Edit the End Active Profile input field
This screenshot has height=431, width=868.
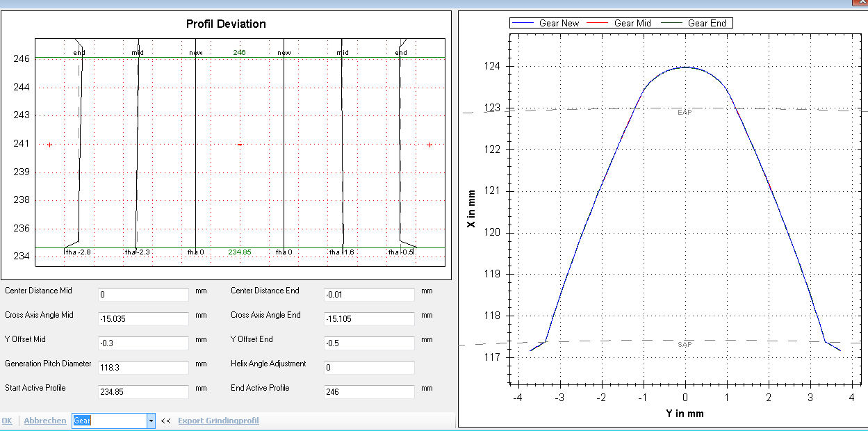point(370,391)
